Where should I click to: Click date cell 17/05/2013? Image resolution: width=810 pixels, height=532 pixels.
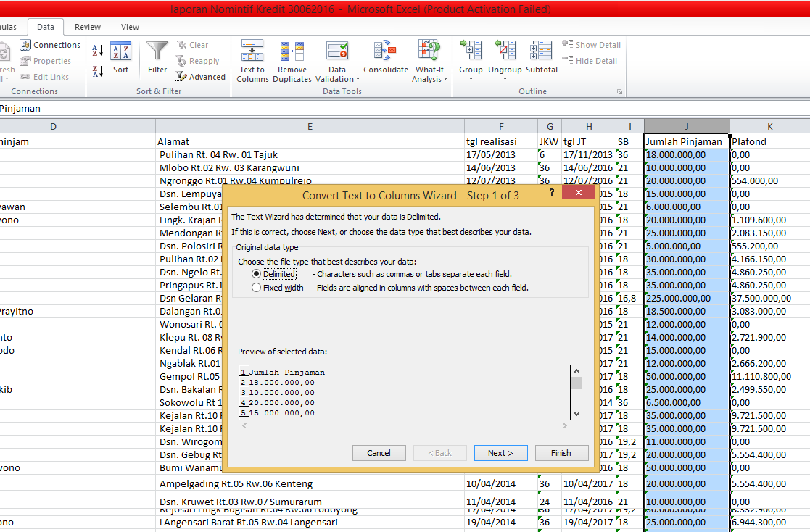tap(500, 155)
